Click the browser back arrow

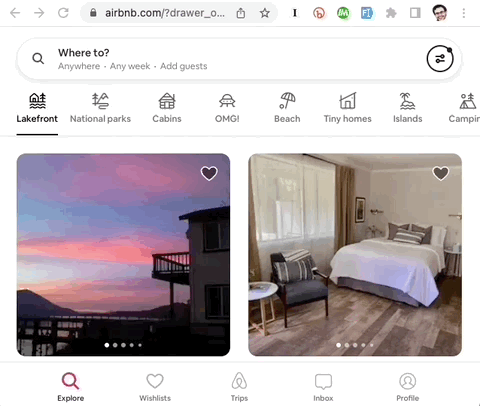pyautogui.click(x=15, y=13)
